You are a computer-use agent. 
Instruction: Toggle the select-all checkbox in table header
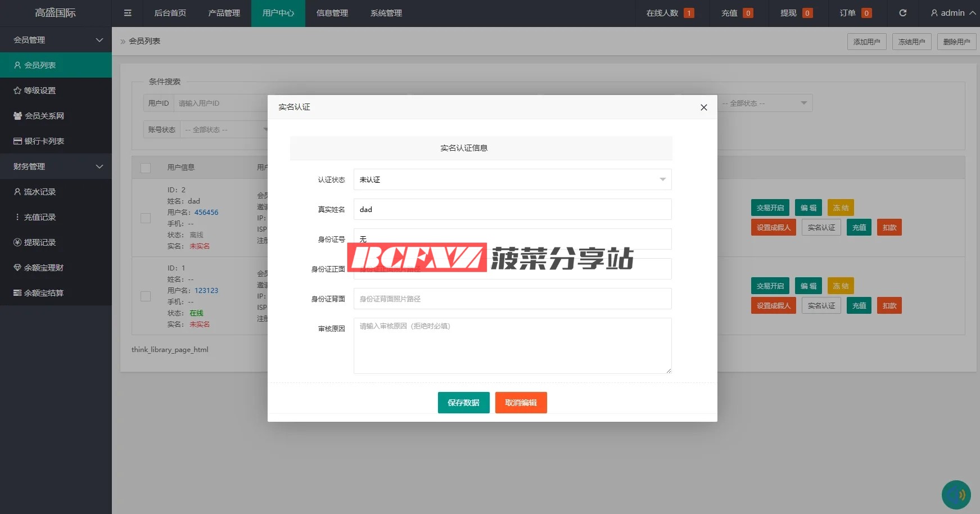click(x=146, y=168)
